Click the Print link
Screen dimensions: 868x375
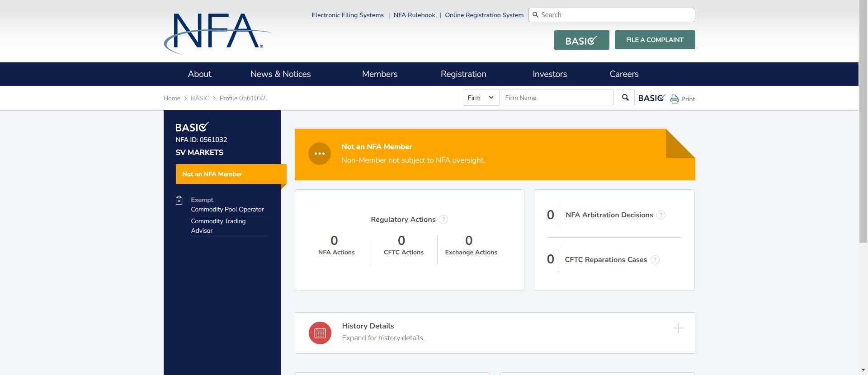click(x=688, y=99)
